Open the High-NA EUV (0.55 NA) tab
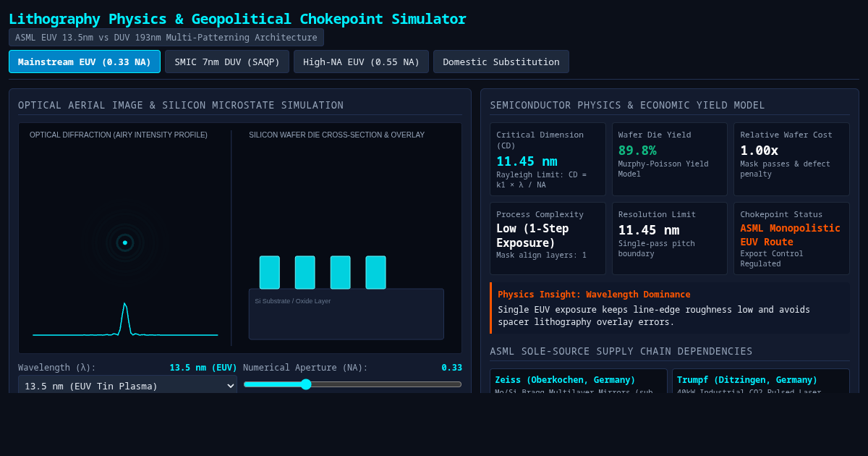 click(x=361, y=62)
